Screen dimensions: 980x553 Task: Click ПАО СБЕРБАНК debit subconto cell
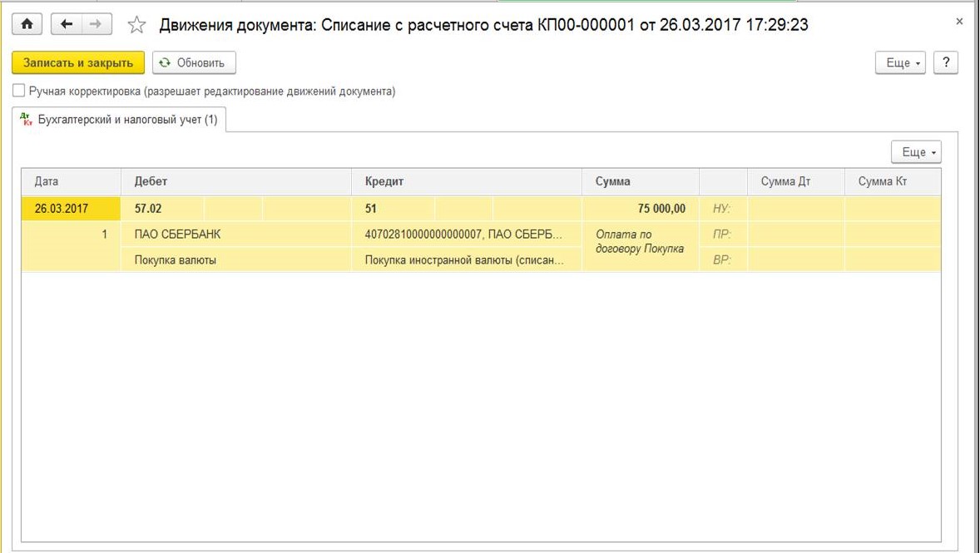[x=178, y=235]
